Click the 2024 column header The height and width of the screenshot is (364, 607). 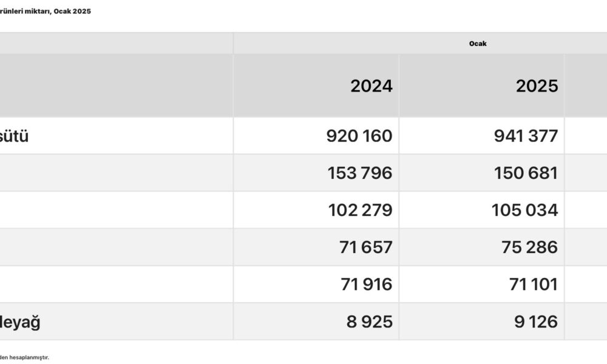click(x=371, y=86)
